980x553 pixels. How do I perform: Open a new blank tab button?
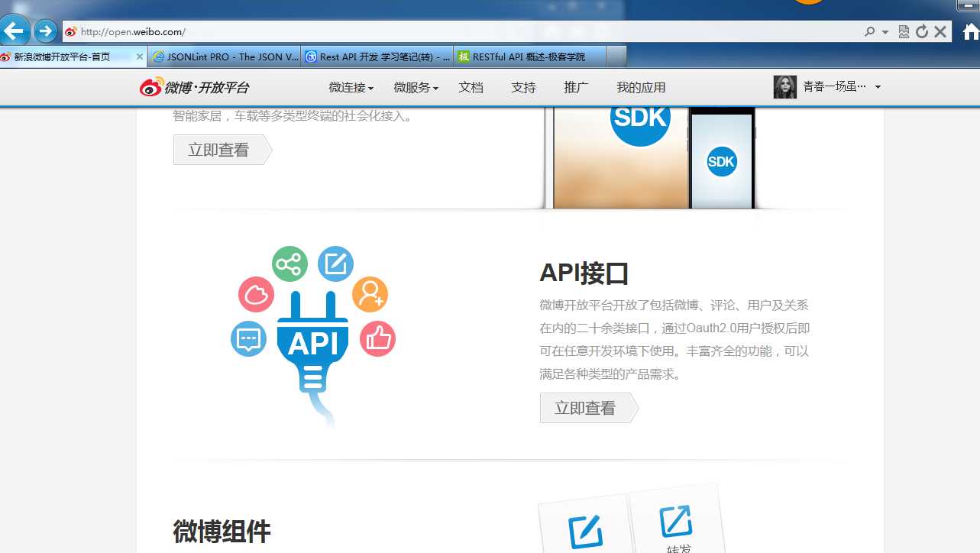point(616,57)
